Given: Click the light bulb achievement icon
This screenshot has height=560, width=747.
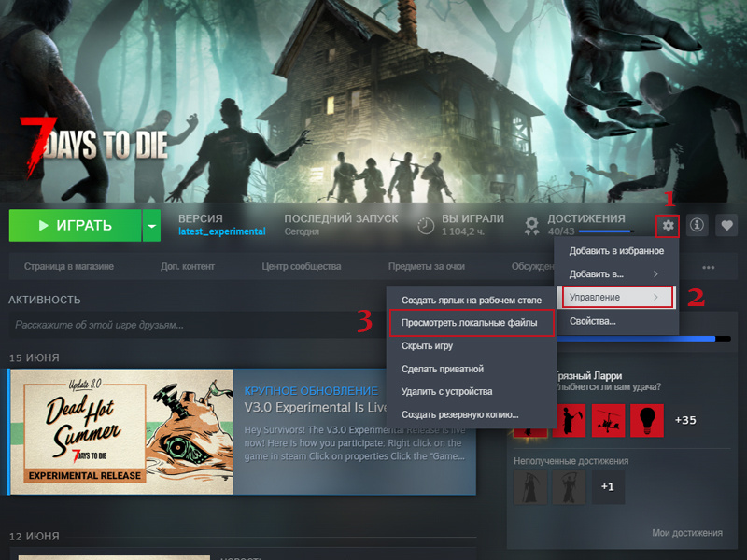Looking at the screenshot, I should 647,421.
